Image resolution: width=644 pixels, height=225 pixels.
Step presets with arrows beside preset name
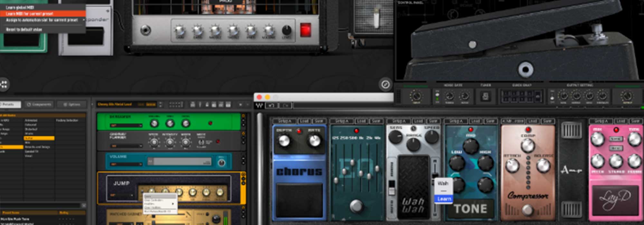coord(160,104)
